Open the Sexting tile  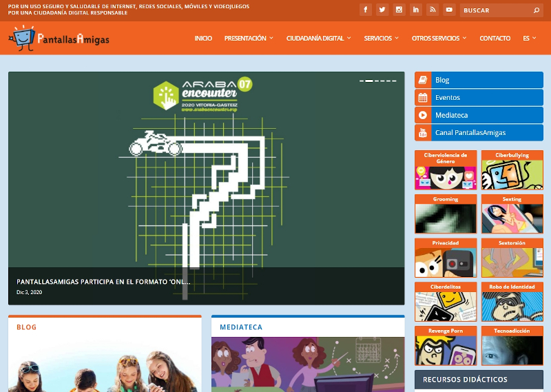click(512, 214)
